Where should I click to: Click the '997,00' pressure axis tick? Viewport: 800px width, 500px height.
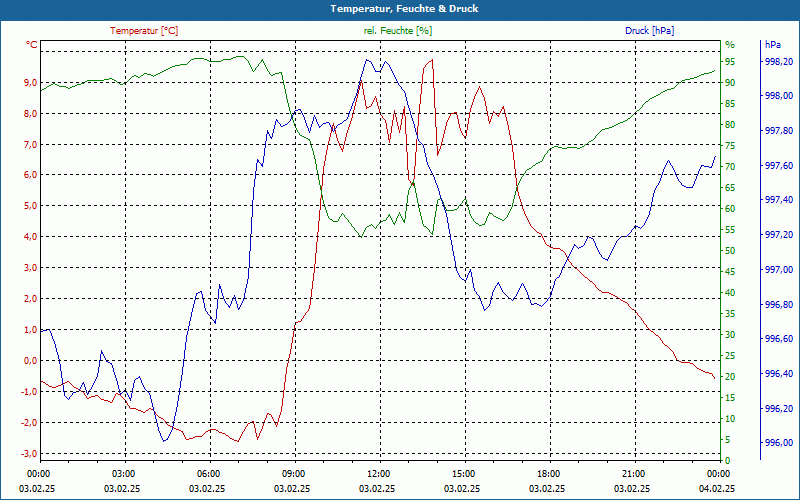point(779,270)
